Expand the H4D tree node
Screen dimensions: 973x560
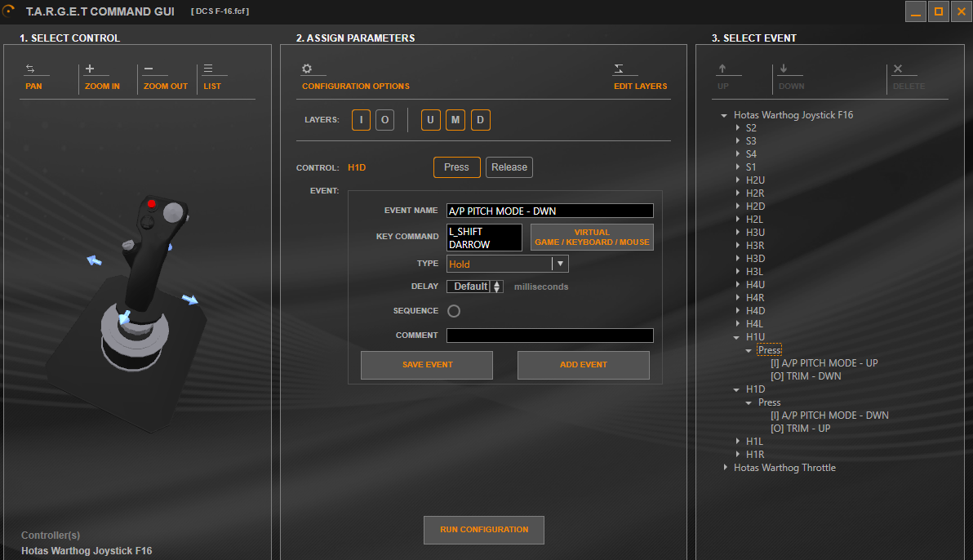737,310
